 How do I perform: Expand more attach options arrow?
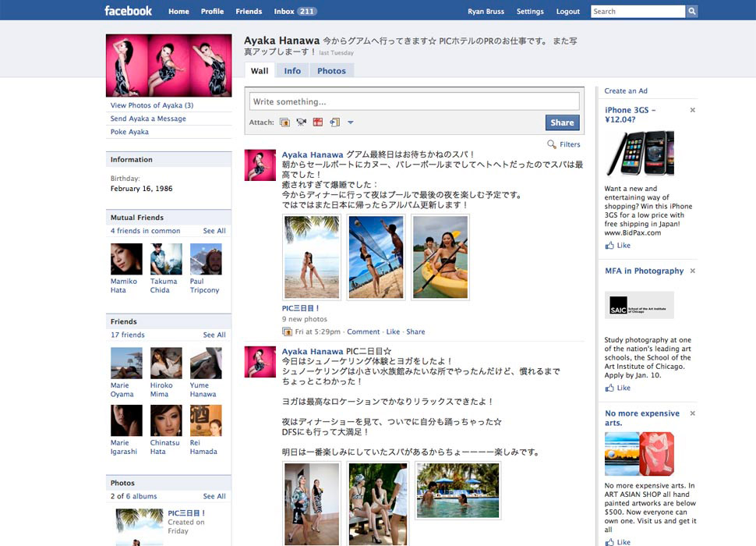point(351,122)
